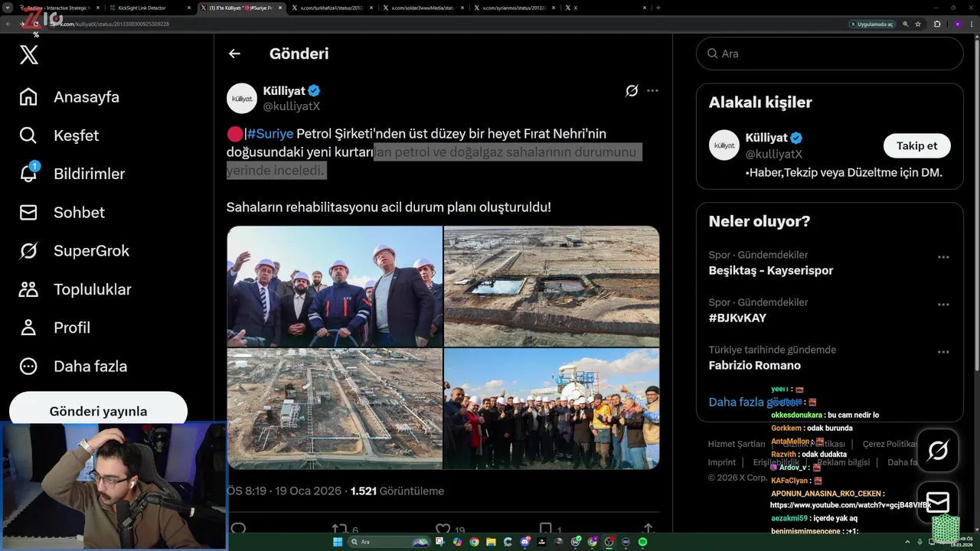980x551 pixels.
Task: Click the YouTube link in stream chat
Action: (851, 505)
